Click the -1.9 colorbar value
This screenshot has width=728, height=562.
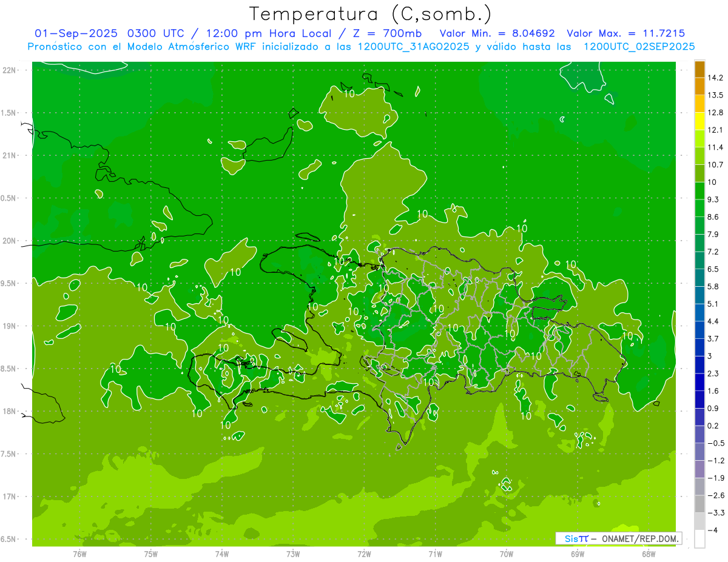(715, 478)
